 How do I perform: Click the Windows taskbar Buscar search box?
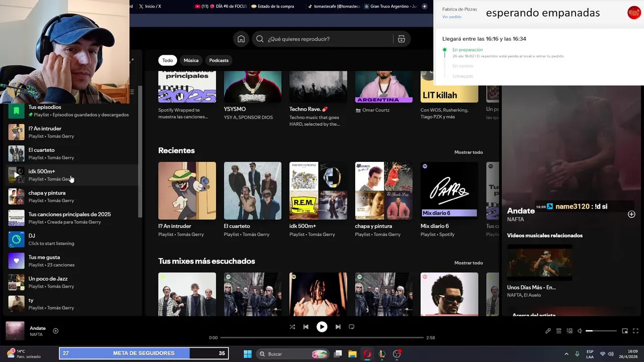293,354
